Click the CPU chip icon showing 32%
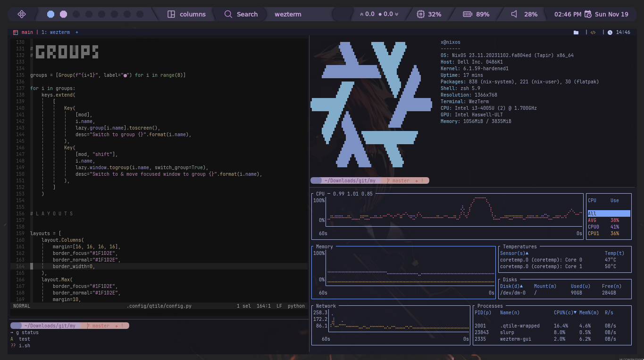Screen dimensions: 644x360 [420, 14]
